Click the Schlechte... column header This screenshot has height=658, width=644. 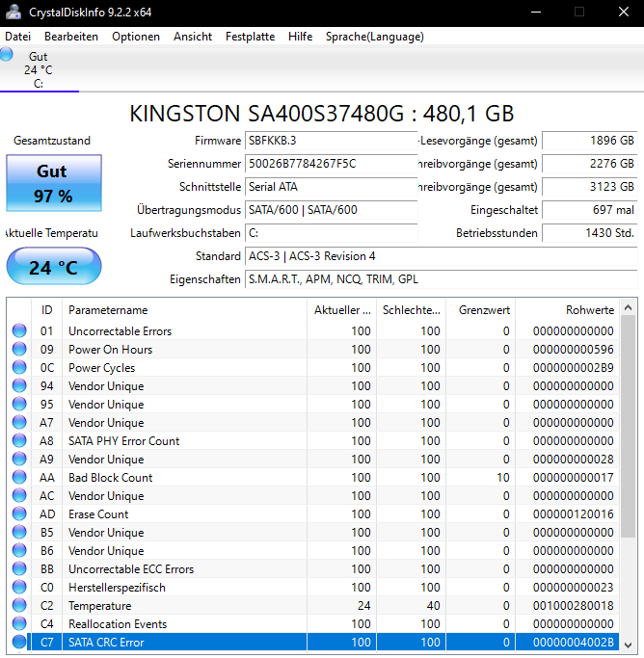411,309
